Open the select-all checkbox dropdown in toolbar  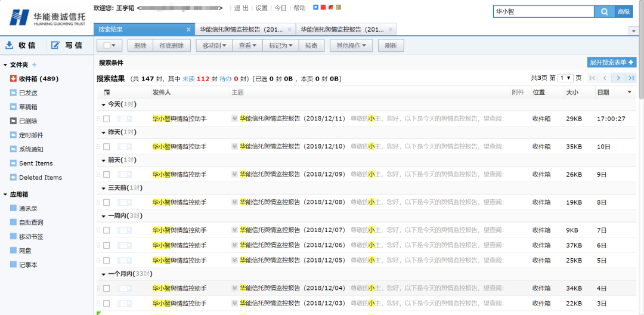110,45
